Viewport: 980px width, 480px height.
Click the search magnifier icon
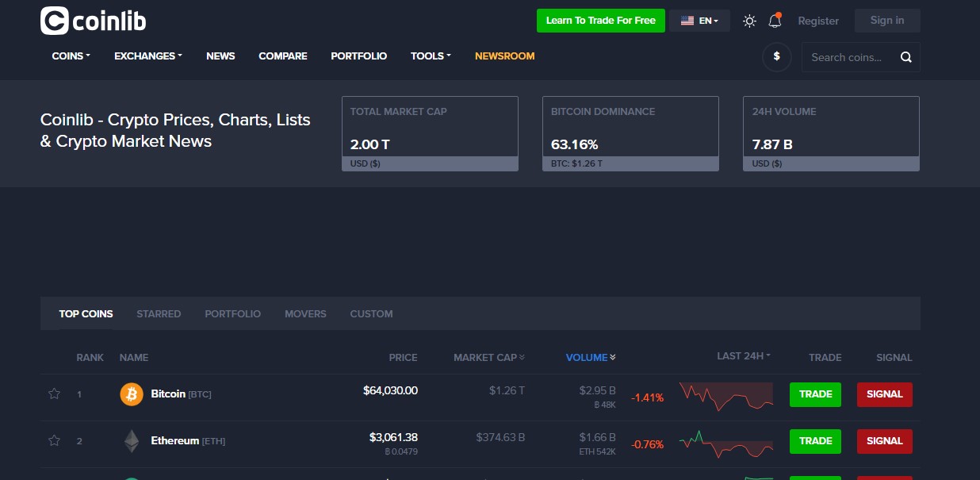906,57
